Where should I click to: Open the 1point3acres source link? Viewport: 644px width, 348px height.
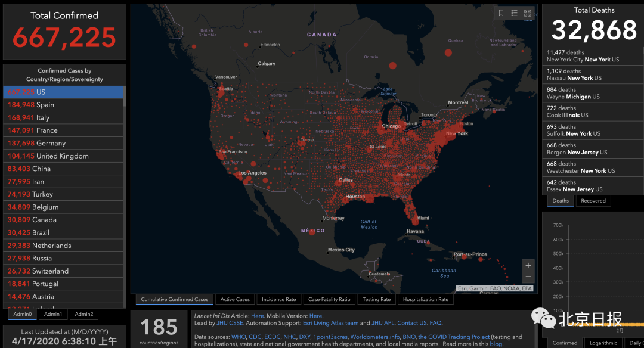click(330, 337)
